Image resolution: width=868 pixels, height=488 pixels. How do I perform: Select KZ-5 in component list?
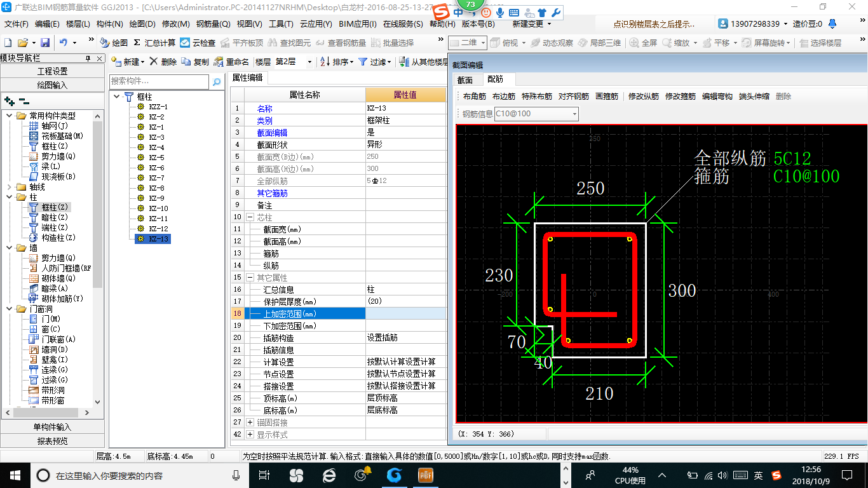click(156, 158)
